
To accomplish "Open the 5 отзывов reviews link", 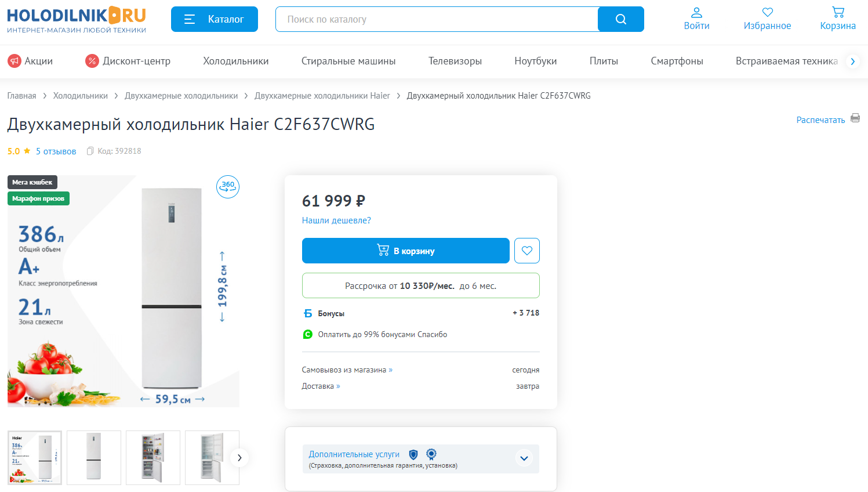I will pos(56,151).
